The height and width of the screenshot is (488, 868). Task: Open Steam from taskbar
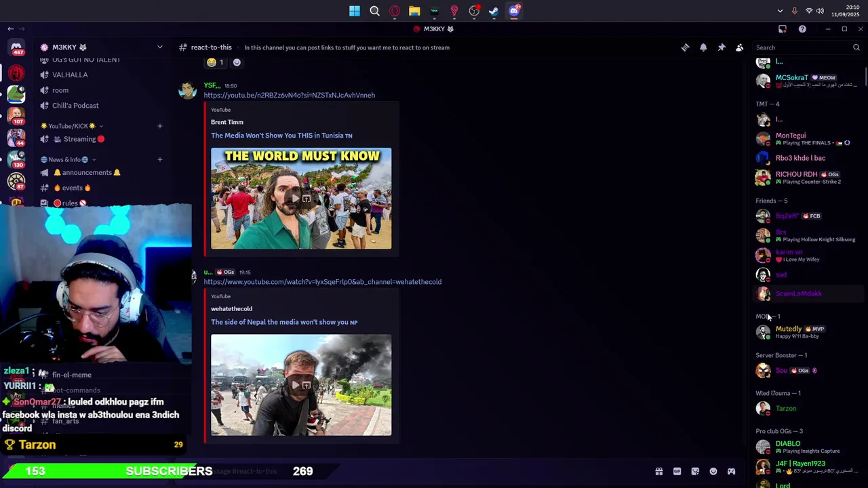[x=494, y=11]
